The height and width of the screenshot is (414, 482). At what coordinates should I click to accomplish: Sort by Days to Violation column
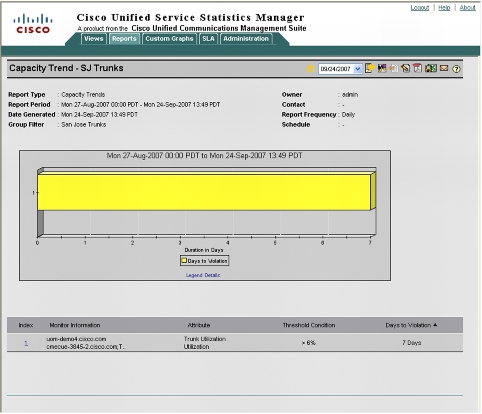[411, 325]
